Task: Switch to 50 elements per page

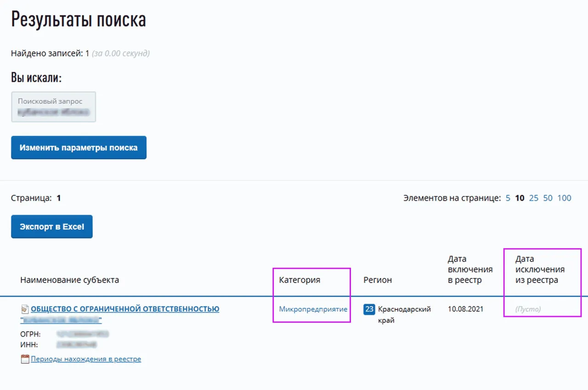Action: point(548,198)
